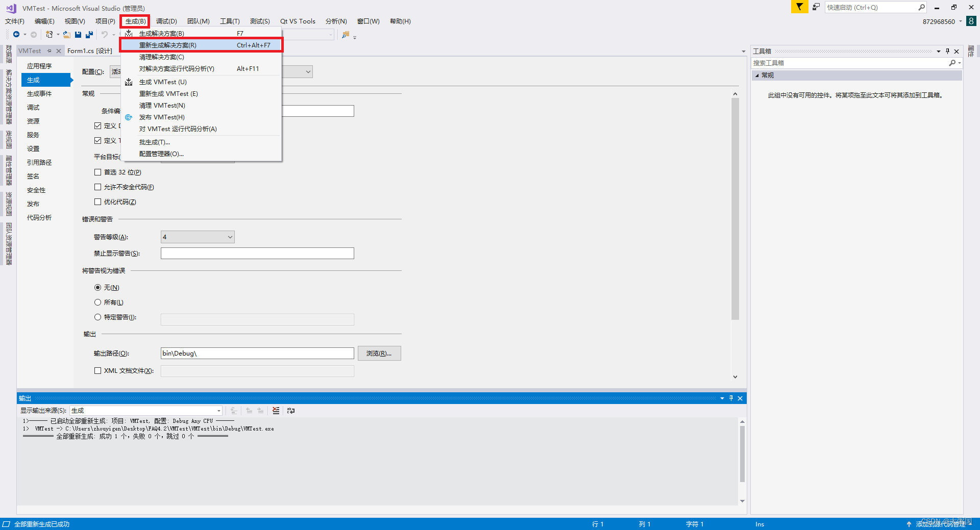This screenshot has height=530, width=980.
Task: Expand account dropdown beside 872968560
Action: coord(960,21)
